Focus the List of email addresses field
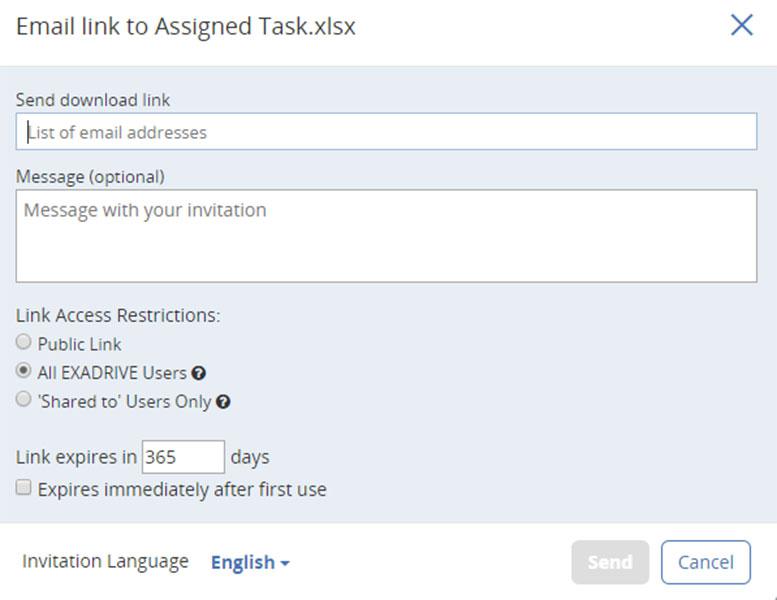The height and width of the screenshot is (600, 777). pos(386,132)
